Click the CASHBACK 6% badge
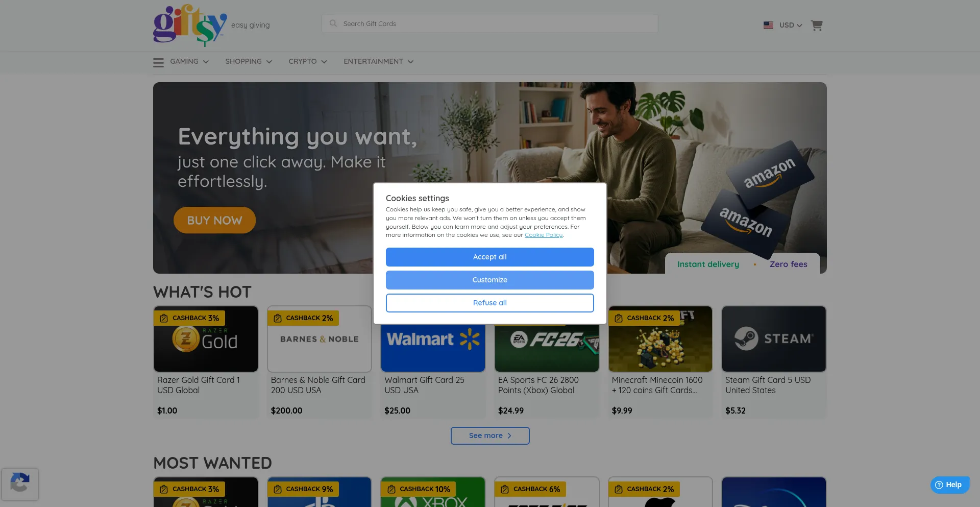 [x=530, y=489]
